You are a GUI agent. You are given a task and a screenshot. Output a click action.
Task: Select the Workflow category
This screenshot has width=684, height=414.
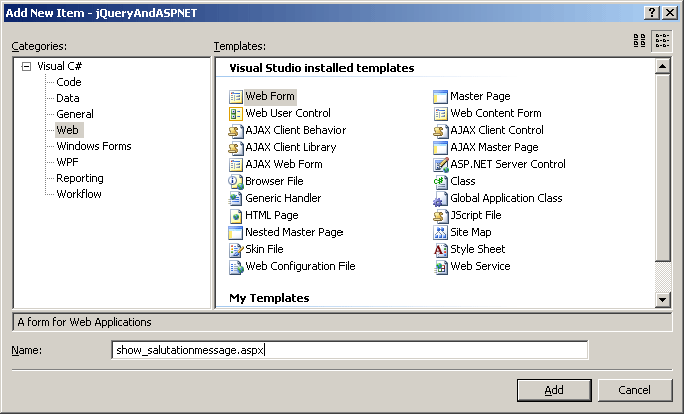tap(79, 194)
